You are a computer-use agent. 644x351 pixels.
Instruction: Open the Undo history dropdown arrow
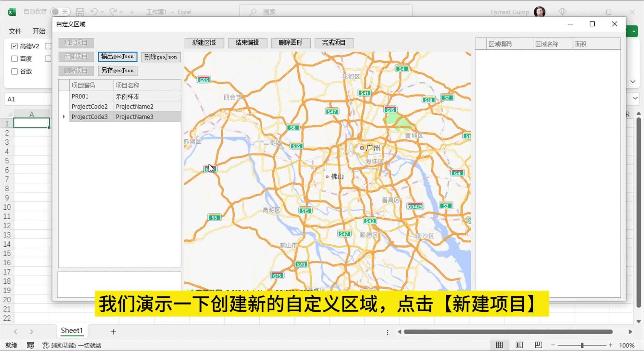(x=102, y=12)
